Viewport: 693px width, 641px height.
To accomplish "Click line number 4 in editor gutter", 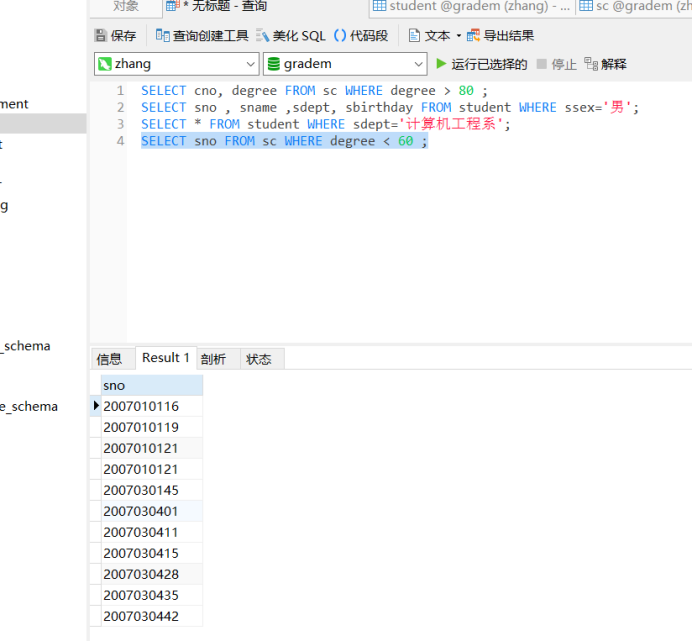I will pyautogui.click(x=120, y=141).
